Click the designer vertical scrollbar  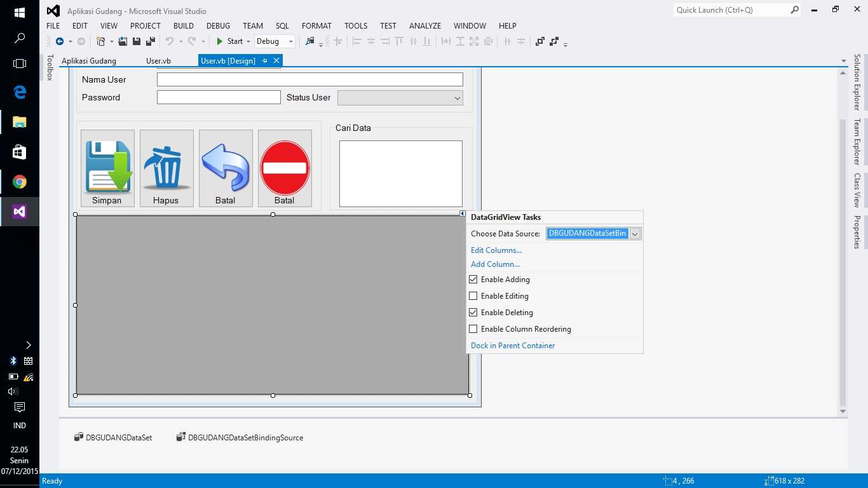click(843, 241)
